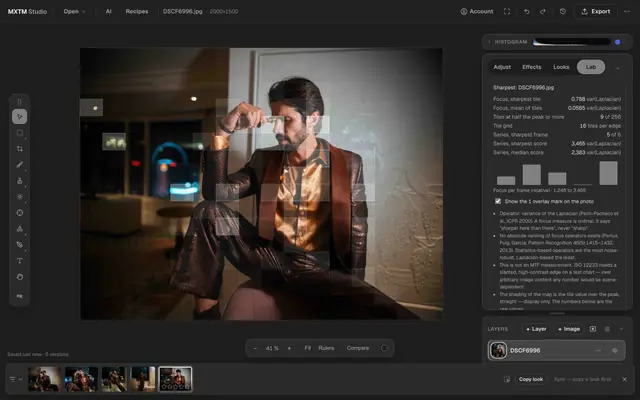Viewport: 640px width, 400px height.
Task: Click the paste look icon beside Copy look
Action: tap(507, 379)
